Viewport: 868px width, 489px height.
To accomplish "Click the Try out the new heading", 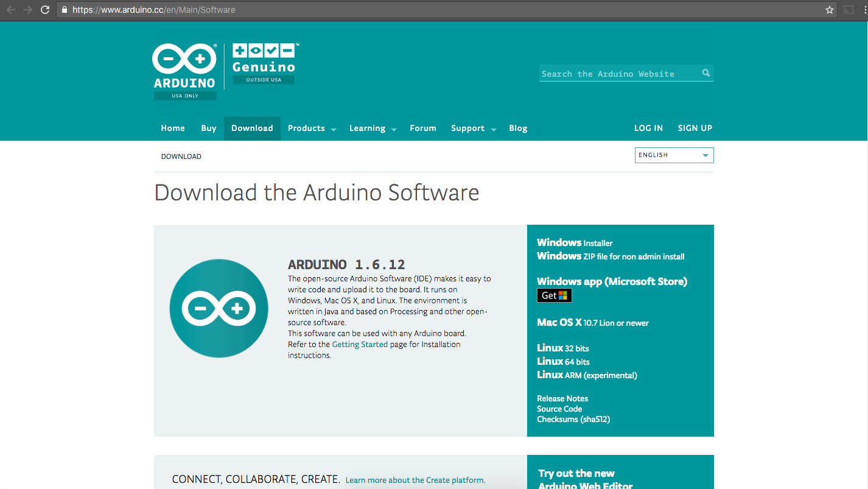I will click(576, 474).
